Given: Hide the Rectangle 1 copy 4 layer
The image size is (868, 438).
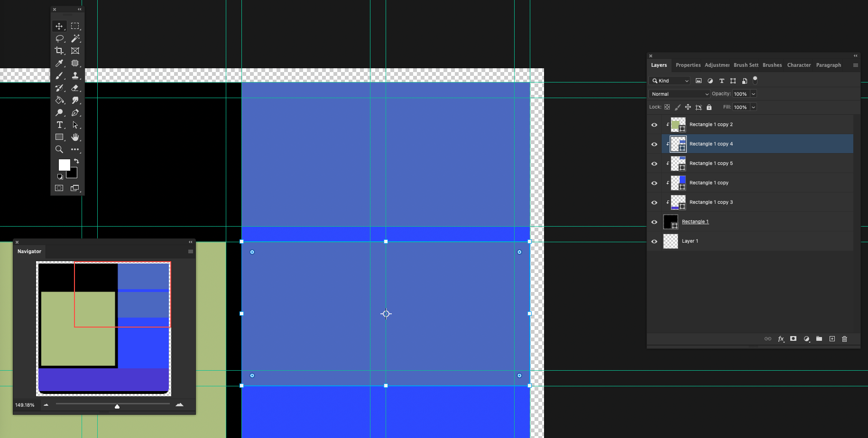Looking at the screenshot, I should point(655,144).
